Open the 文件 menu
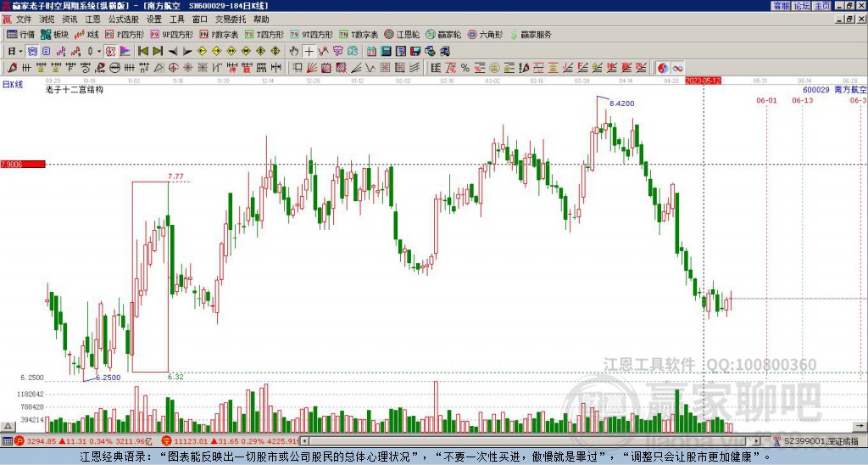The image size is (868, 465). (x=24, y=20)
